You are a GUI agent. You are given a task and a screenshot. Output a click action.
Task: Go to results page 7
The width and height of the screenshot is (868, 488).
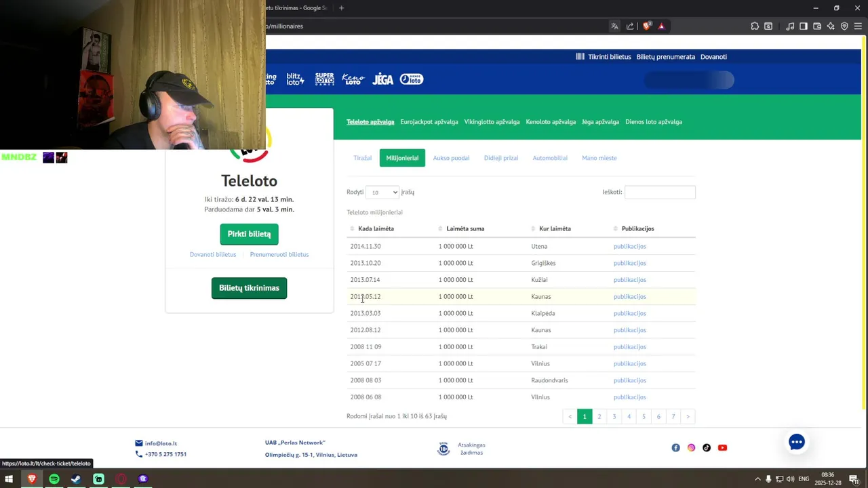click(673, 417)
